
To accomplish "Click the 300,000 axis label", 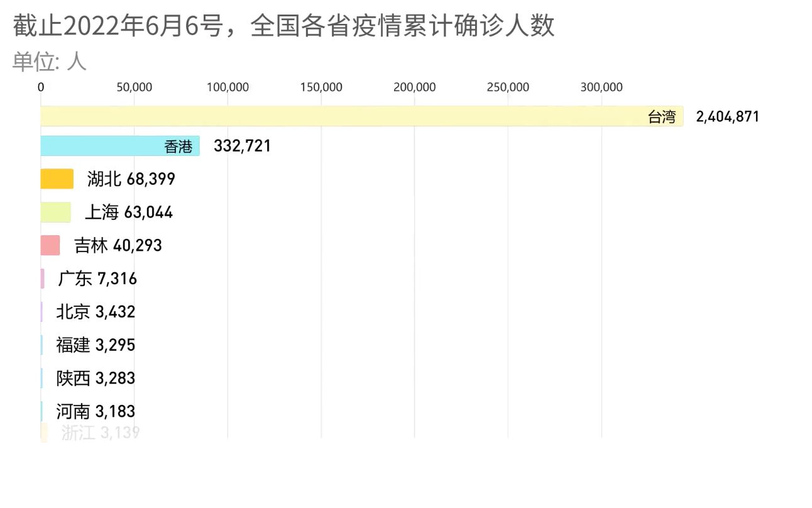I will pos(603,87).
